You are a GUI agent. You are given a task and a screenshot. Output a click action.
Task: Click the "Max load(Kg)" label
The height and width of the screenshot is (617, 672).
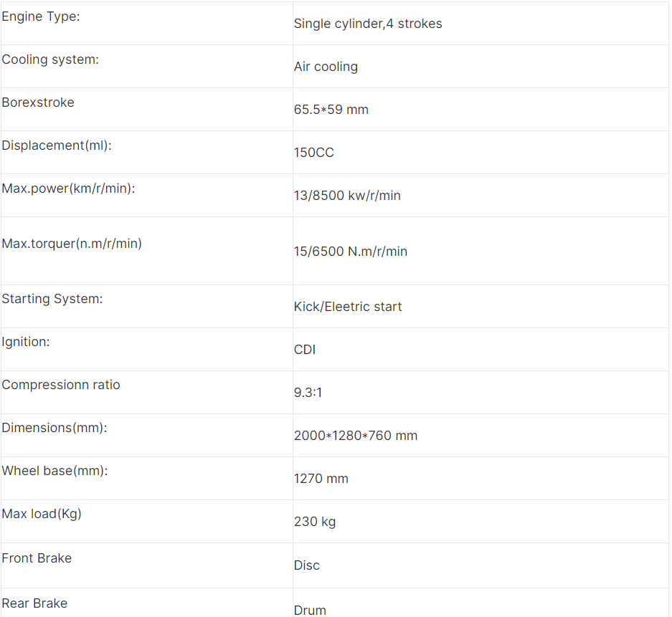(42, 514)
